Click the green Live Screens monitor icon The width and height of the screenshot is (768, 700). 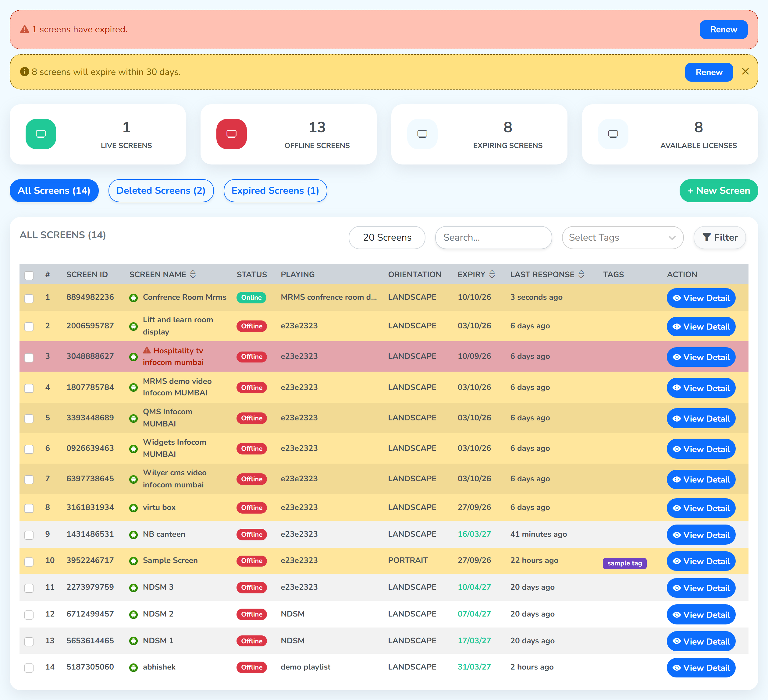click(41, 134)
